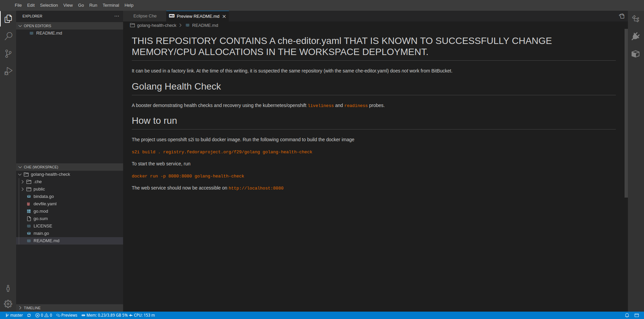Click the 'How to run' heading
Image resolution: width=644 pixels, height=319 pixels.
point(154,121)
